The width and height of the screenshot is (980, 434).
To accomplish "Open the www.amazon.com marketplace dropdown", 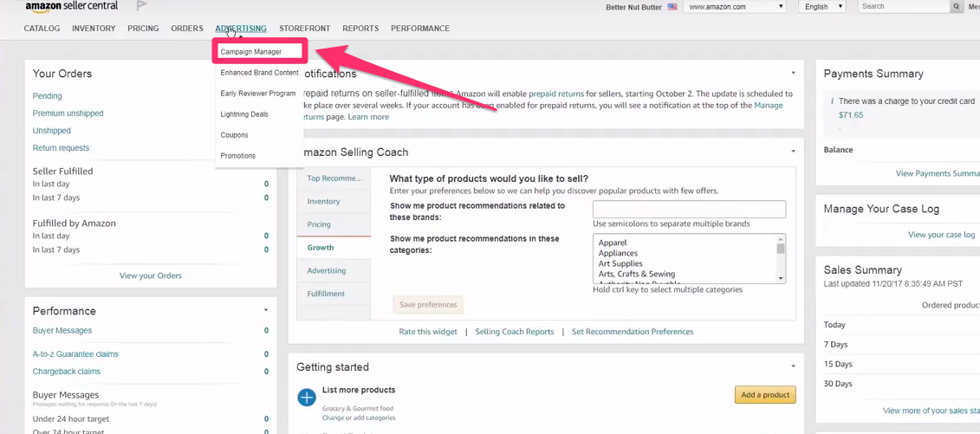I will click(734, 7).
